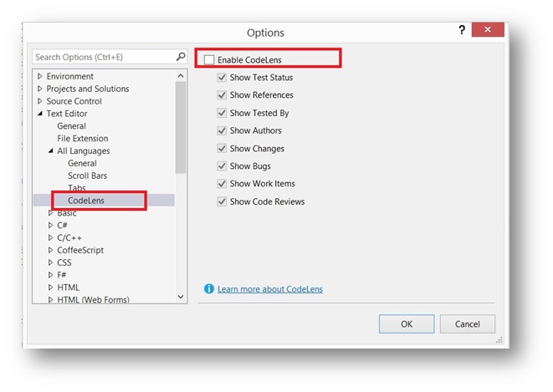Select the Text Editor tree label
Screen dimensions: 553x392
[67, 114]
